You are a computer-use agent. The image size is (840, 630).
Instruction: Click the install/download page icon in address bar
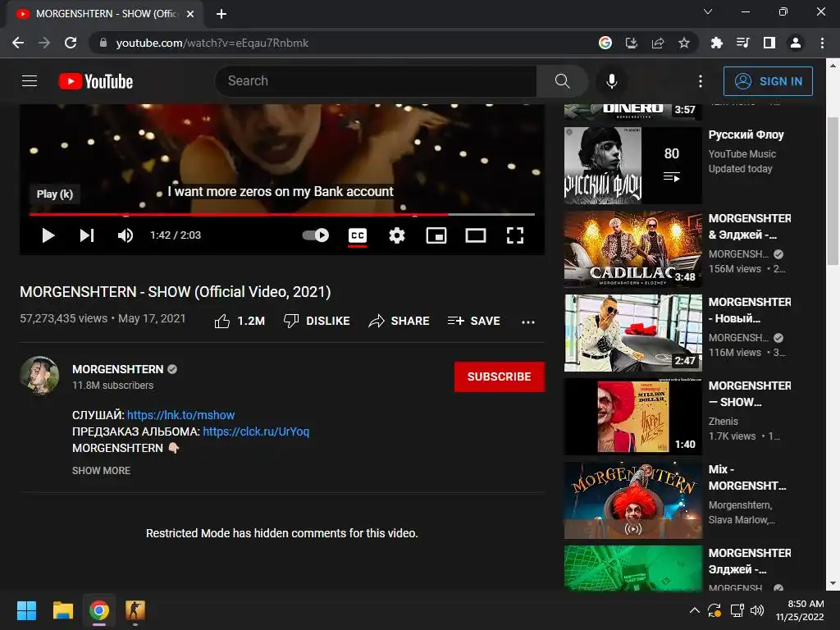pos(632,43)
